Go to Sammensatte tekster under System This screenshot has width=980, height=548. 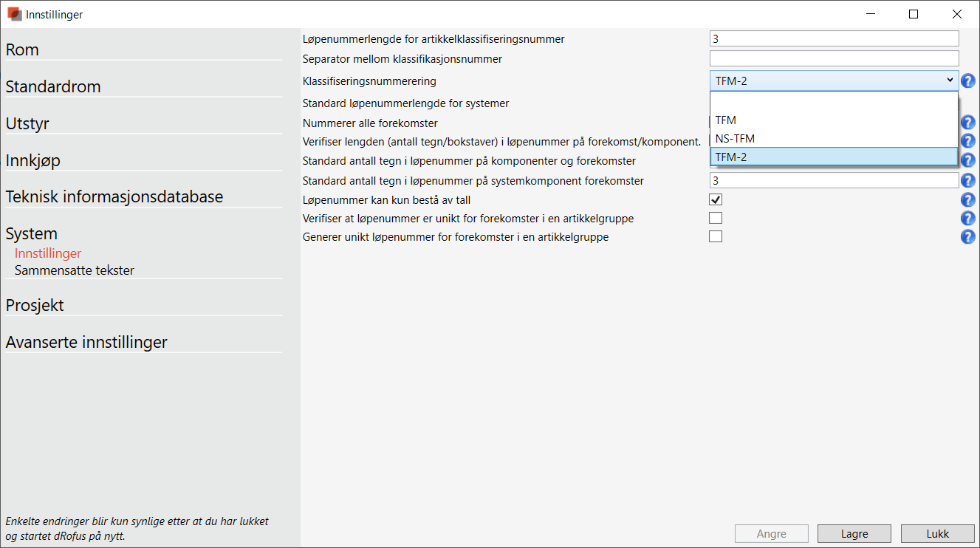(x=75, y=270)
